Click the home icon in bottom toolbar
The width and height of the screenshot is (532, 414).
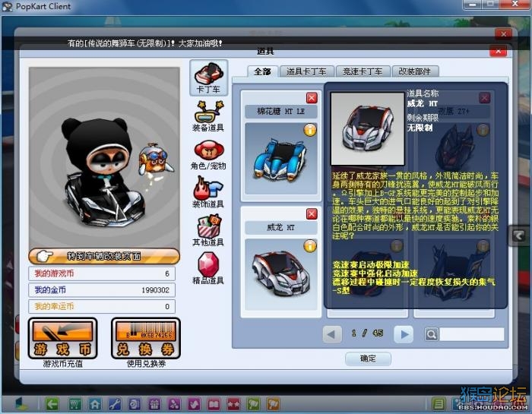pyautogui.click(x=95, y=404)
